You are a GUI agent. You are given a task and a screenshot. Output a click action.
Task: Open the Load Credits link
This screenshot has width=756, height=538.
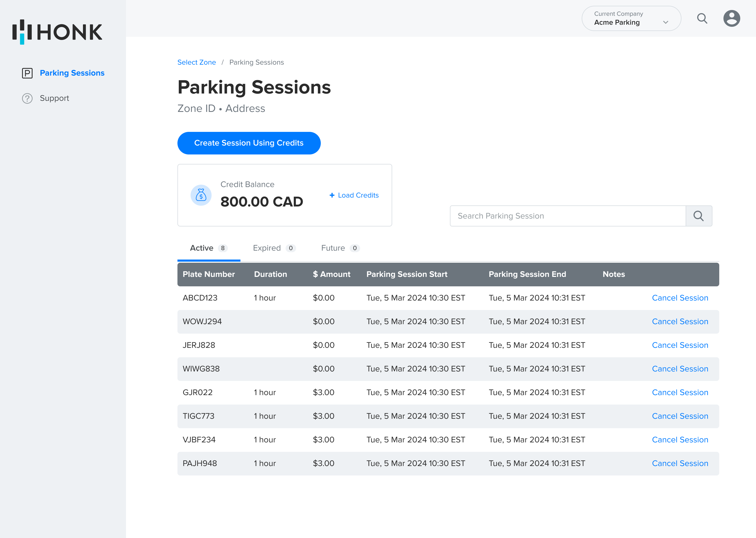tap(358, 195)
